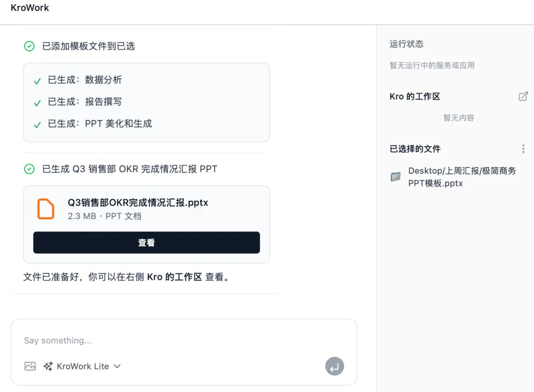The height and width of the screenshot is (392, 534).
Task: Click the 运行状态 section heading
Action: pyautogui.click(x=406, y=44)
